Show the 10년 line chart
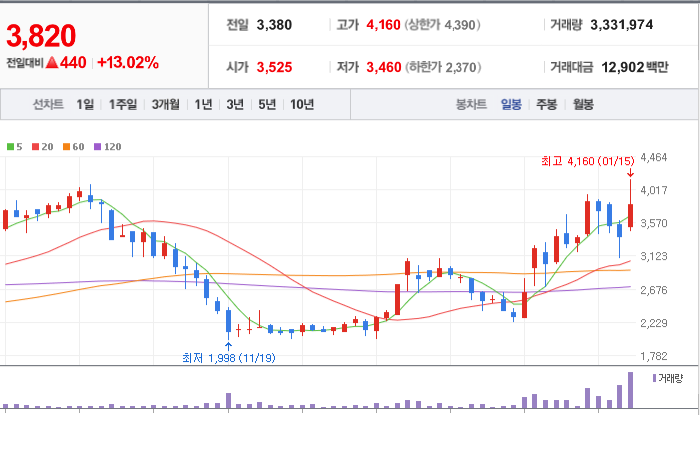 click(x=302, y=104)
